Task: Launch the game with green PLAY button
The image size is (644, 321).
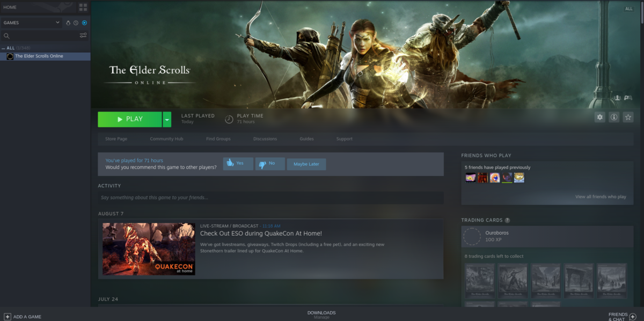Action: tap(130, 119)
